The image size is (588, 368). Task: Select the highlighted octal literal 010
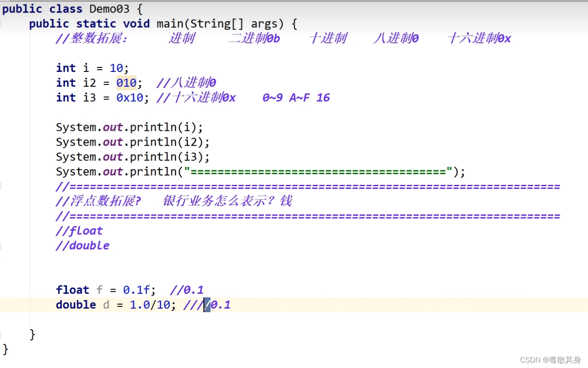tap(126, 83)
